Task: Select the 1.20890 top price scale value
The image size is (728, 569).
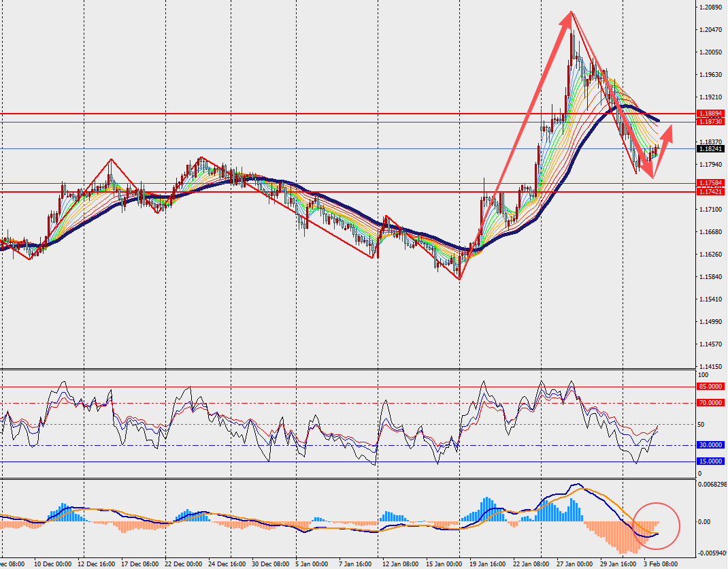Action: 710,7
